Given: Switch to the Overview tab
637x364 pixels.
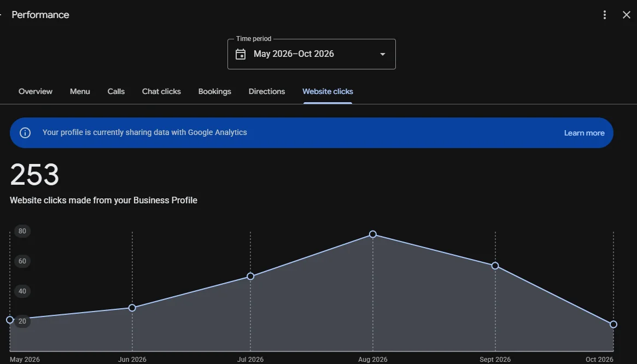Looking at the screenshot, I should coord(36,91).
